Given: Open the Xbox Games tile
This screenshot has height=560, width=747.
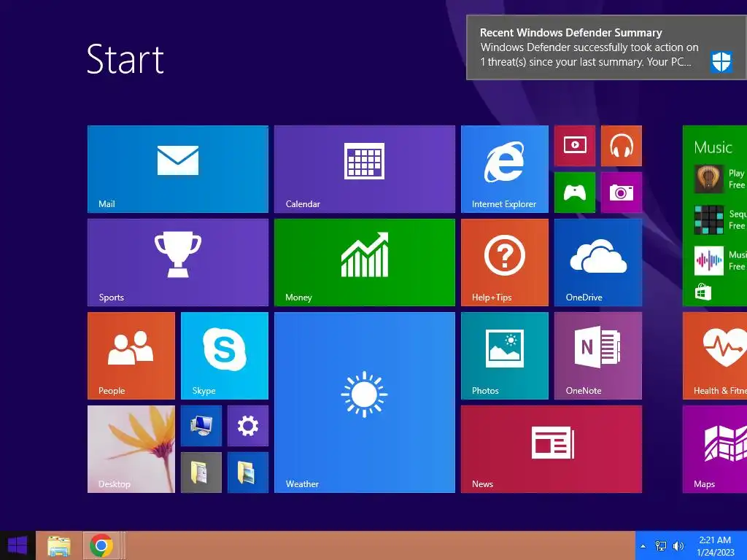Looking at the screenshot, I should coord(575,192).
